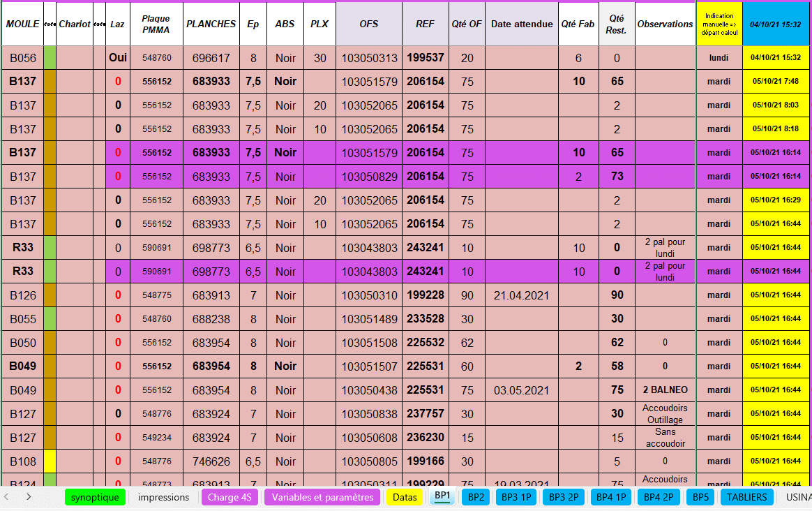This screenshot has width=812, height=511.
Task: Click the yellow color cell beside B108
Action: pos(50,461)
